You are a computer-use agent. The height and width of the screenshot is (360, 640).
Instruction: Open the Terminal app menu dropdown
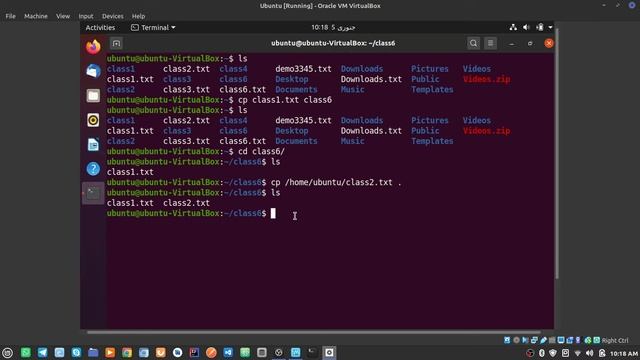(153, 27)
